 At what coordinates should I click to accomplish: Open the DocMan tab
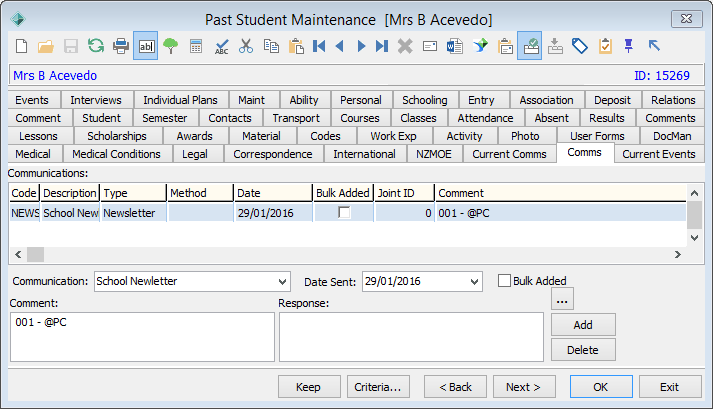pyautogui.click(x=672, y=136)
